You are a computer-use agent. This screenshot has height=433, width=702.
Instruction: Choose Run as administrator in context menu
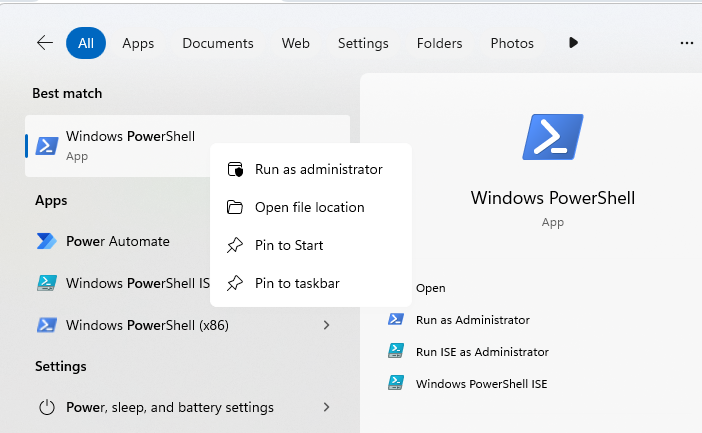pyautogui.click(x=311, y=169)
